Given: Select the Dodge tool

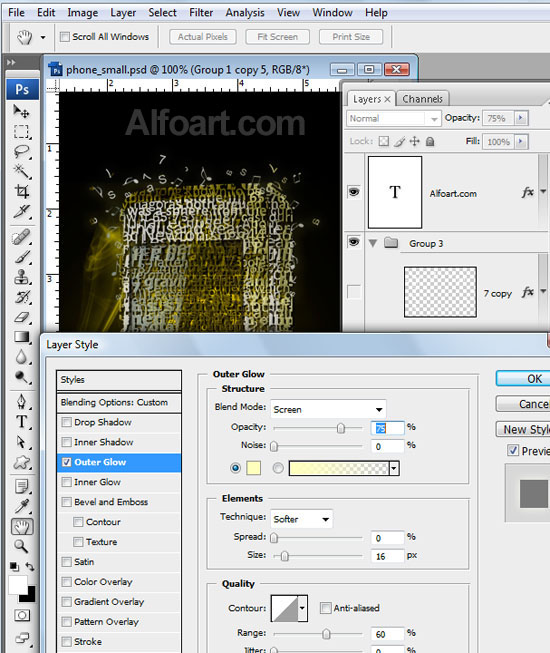Looking at the screenshot, I should pyautogui.click(x=21, y=377).
